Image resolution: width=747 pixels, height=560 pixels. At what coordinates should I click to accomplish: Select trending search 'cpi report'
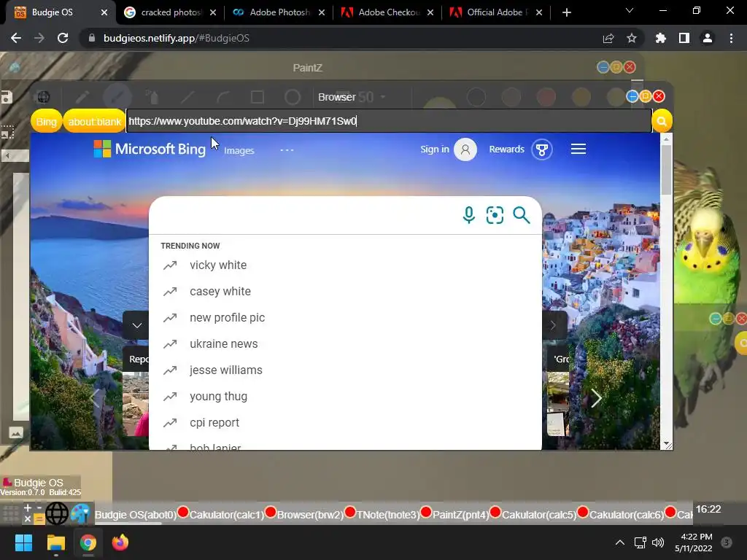214,422
